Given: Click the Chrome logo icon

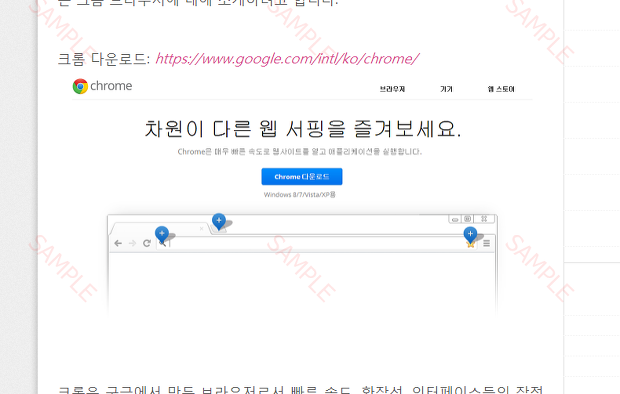Looking at the screenshot, I should click(x=80, y=86).
